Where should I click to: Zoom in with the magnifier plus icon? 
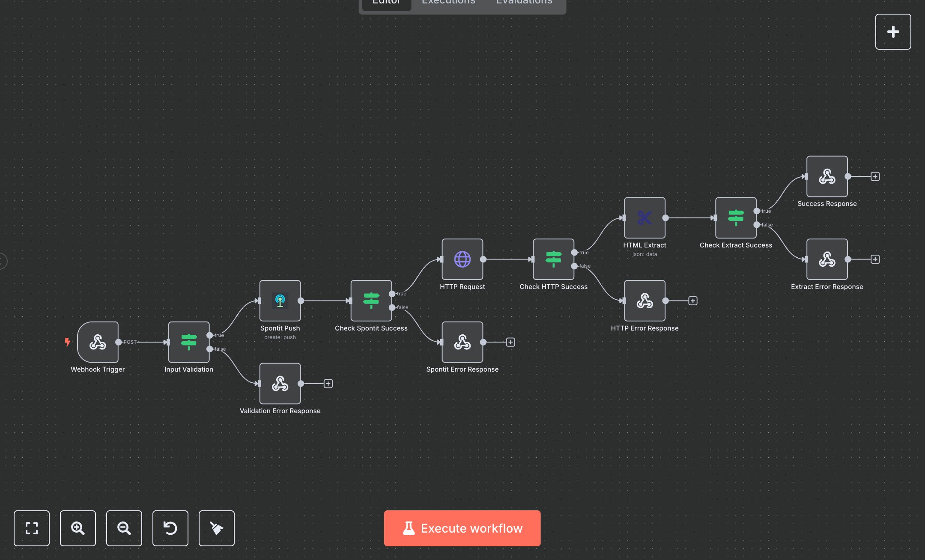point(78,528)
